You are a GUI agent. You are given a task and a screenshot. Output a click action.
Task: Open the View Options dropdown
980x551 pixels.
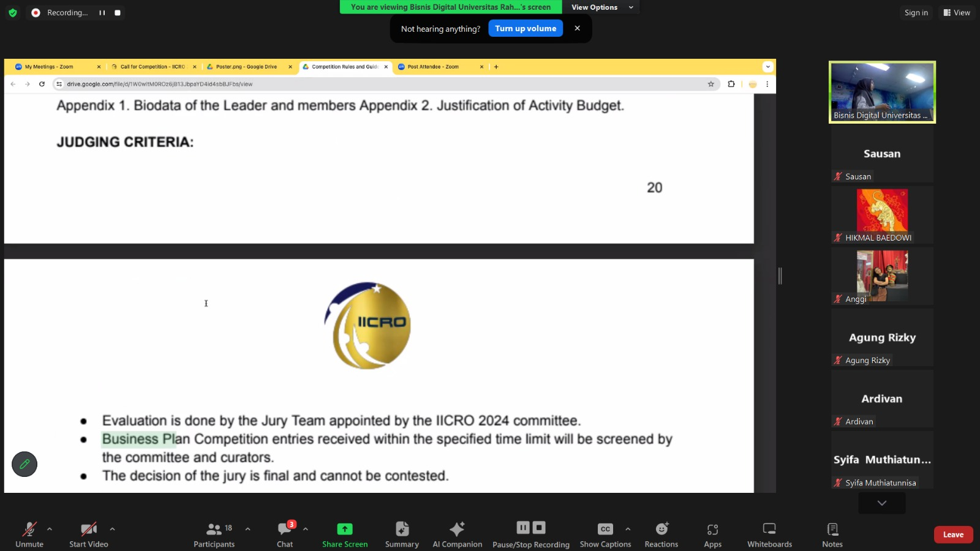click(x=602, y=7)
